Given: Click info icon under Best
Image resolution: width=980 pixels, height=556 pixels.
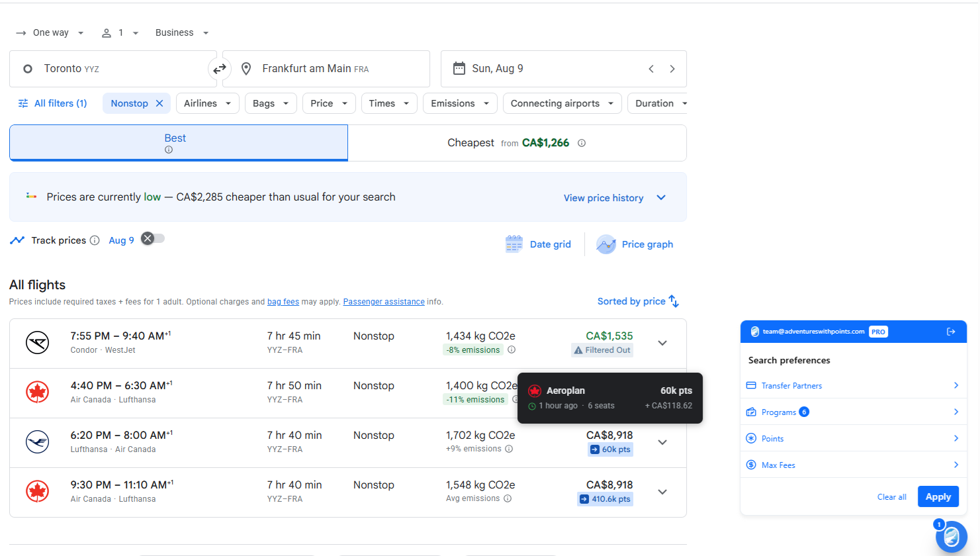Looking at the screenshot, I should pos(169,150).
